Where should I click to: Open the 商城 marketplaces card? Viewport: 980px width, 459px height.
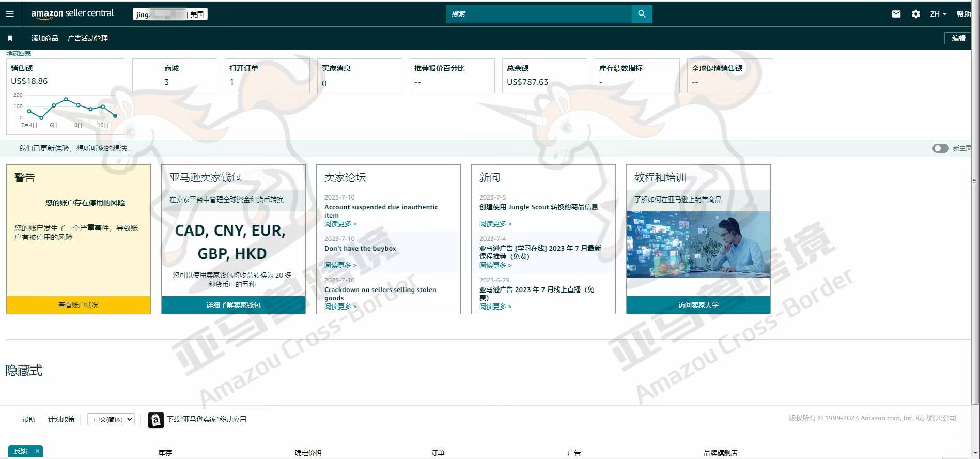click(x=175, y=75)
